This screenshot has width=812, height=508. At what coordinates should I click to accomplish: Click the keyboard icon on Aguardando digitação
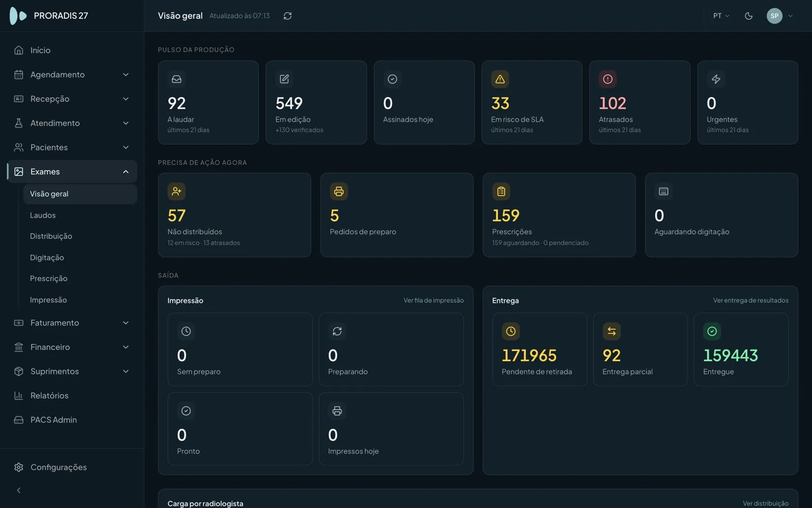point(663,192)
